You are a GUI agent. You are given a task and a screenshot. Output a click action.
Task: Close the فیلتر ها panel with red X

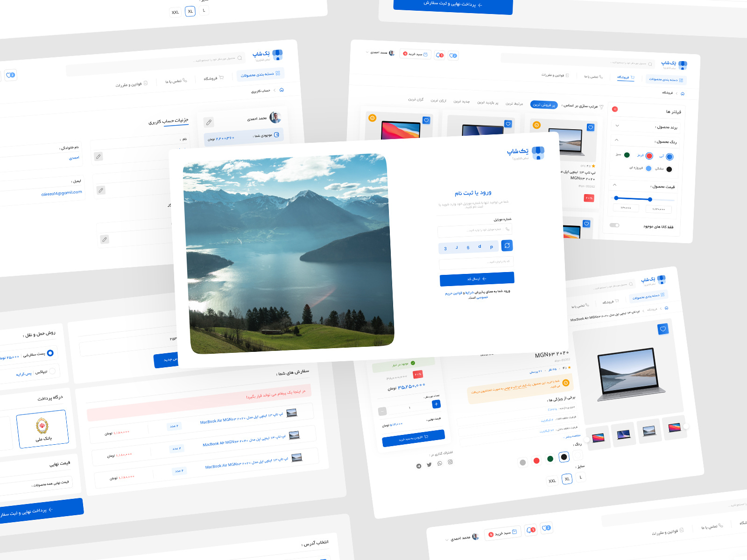pyautogui.click(x=615, y=109)
